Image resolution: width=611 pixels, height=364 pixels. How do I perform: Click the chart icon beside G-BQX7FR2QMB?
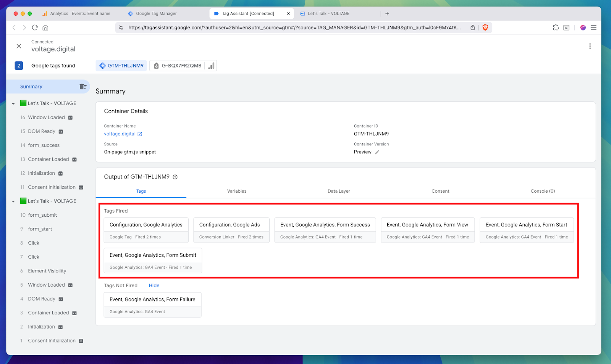[x=211, y=66]
